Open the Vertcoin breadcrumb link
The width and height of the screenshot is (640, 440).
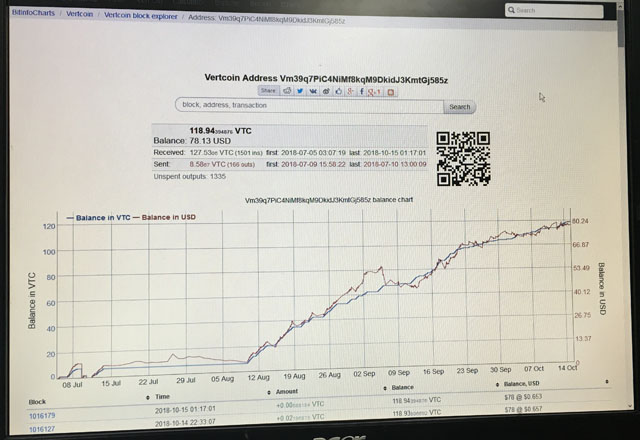pos(80,14)
